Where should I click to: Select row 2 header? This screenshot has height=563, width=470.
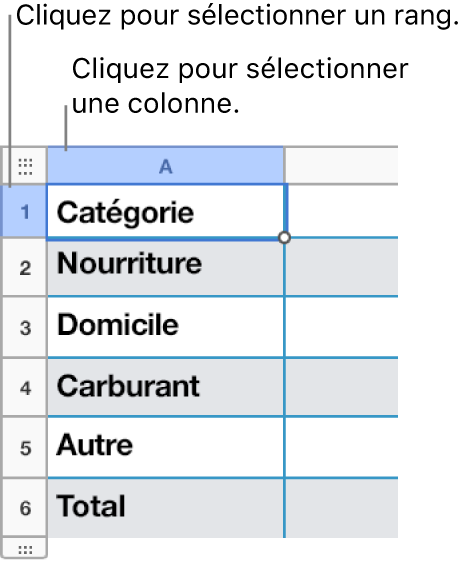(25, 267)
